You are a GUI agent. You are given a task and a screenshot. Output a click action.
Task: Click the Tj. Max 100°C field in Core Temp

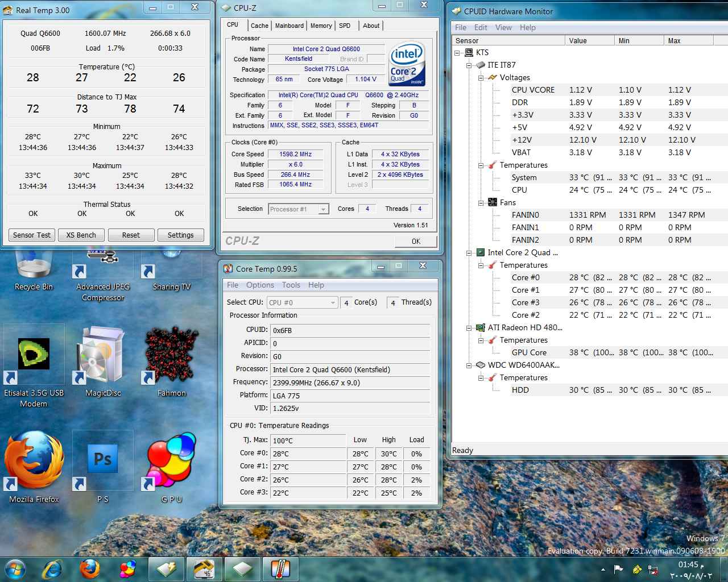click(x=308, y=440)
